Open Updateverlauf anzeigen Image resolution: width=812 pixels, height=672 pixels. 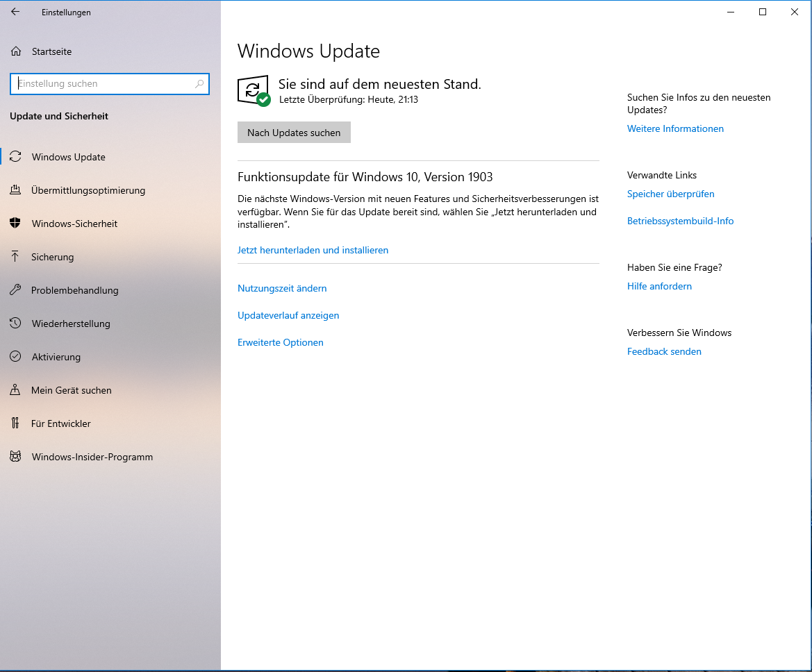[x=288, y=315]
